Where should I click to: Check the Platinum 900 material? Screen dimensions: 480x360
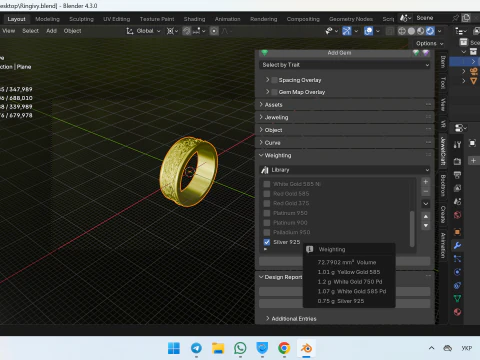[267, 223]
